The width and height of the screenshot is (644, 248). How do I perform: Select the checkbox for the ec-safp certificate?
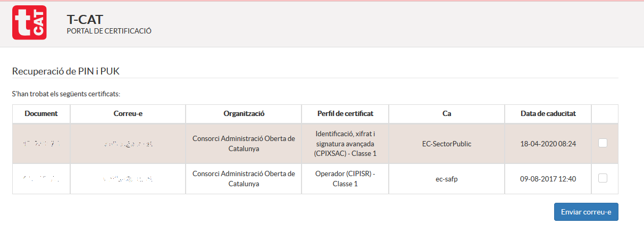[603, 178]
